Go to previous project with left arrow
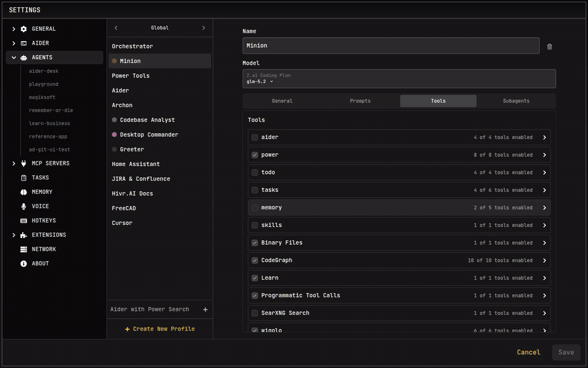The image size is (588, 368). (x=116, y=28)
